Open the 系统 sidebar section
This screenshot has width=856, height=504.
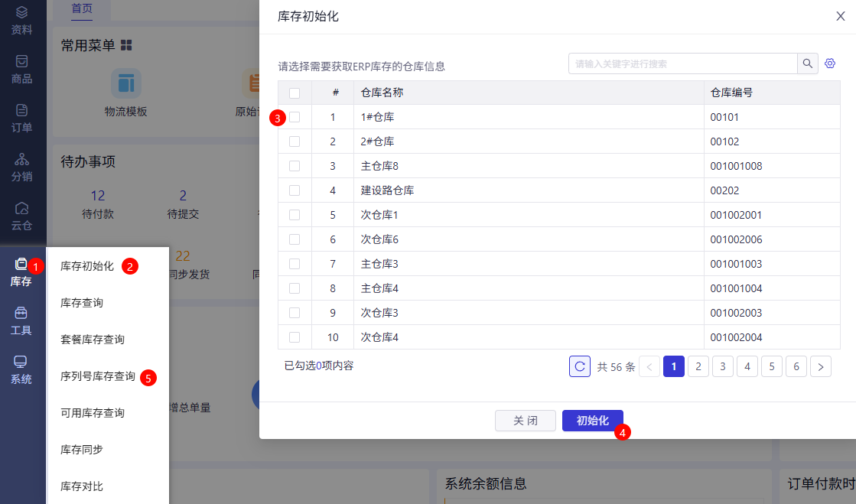coord(21,370)
